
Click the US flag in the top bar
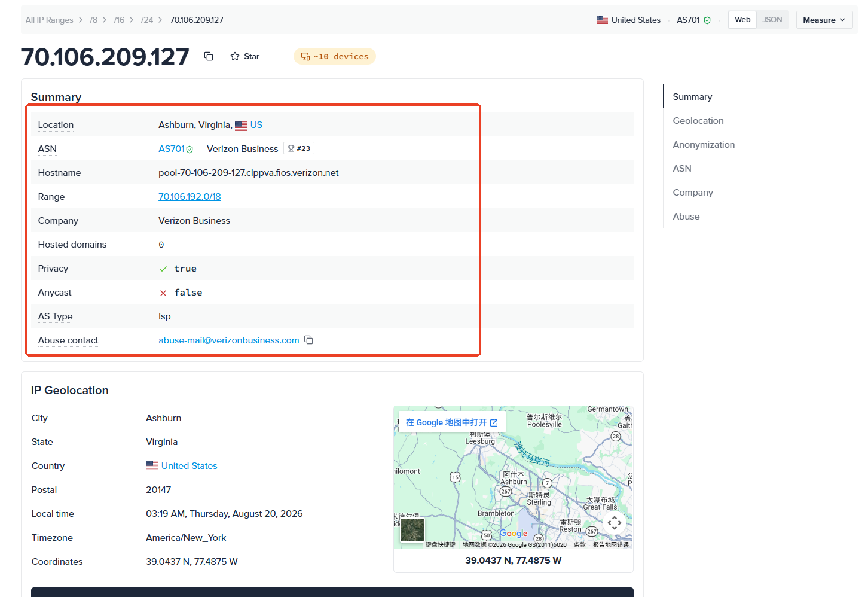click(x=602, y=20)
